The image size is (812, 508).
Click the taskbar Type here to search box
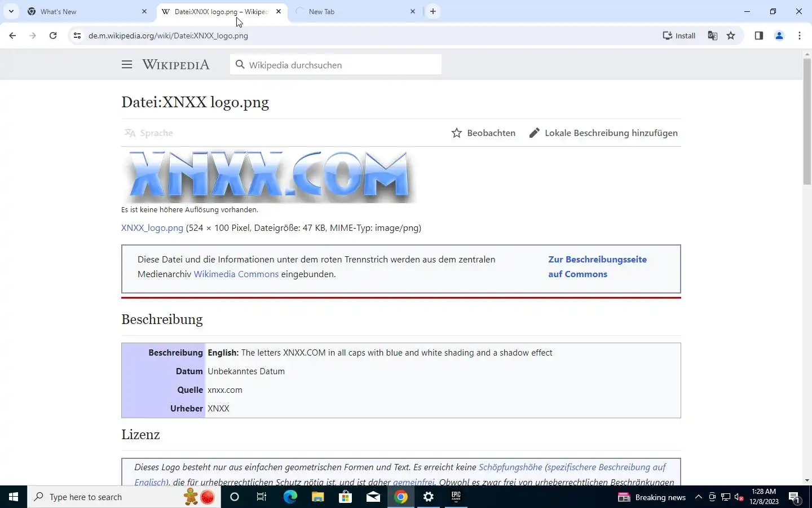coord(124,497)
